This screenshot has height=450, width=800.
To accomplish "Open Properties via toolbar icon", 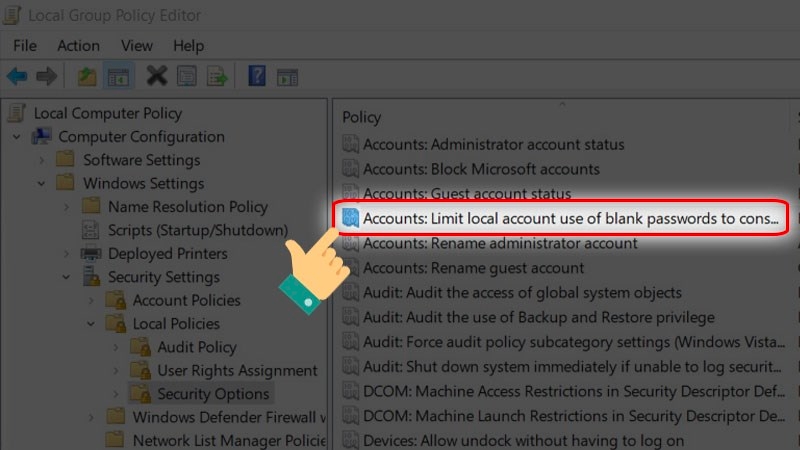I will [187, 77].
